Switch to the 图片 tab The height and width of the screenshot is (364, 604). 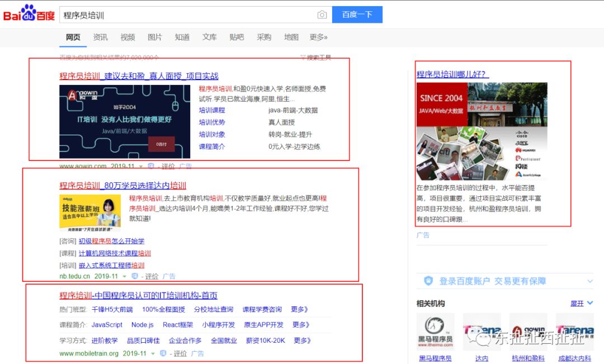tap(155, 37)
